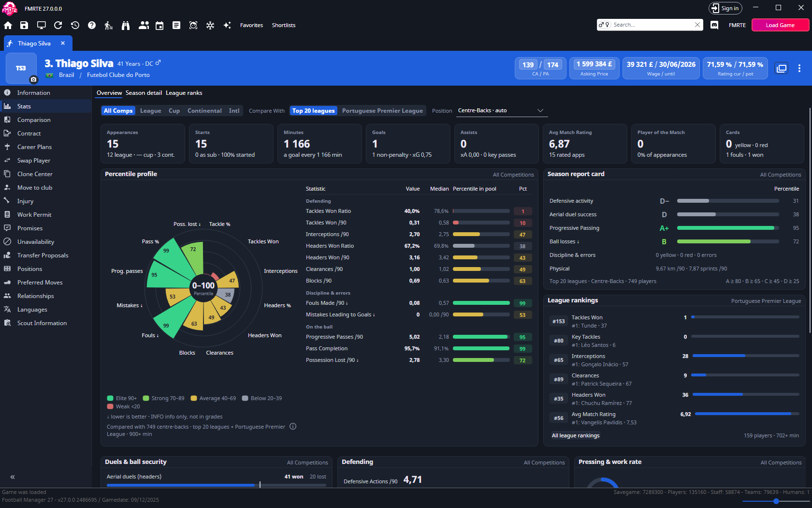This screenshot has width=812, height=508.
Task: Open Swap Player in the sidebar
Action: 46,160
